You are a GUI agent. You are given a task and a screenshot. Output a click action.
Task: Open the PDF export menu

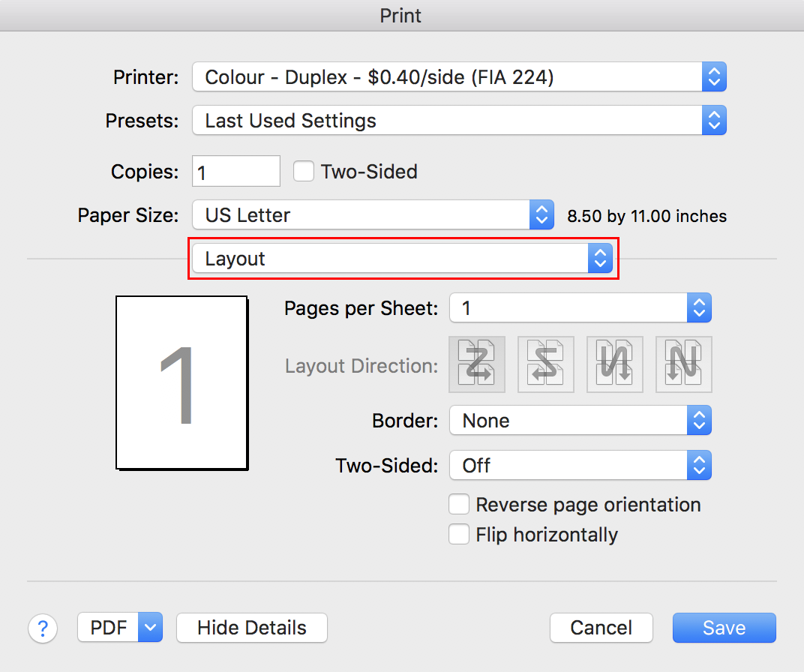[119, 628]
